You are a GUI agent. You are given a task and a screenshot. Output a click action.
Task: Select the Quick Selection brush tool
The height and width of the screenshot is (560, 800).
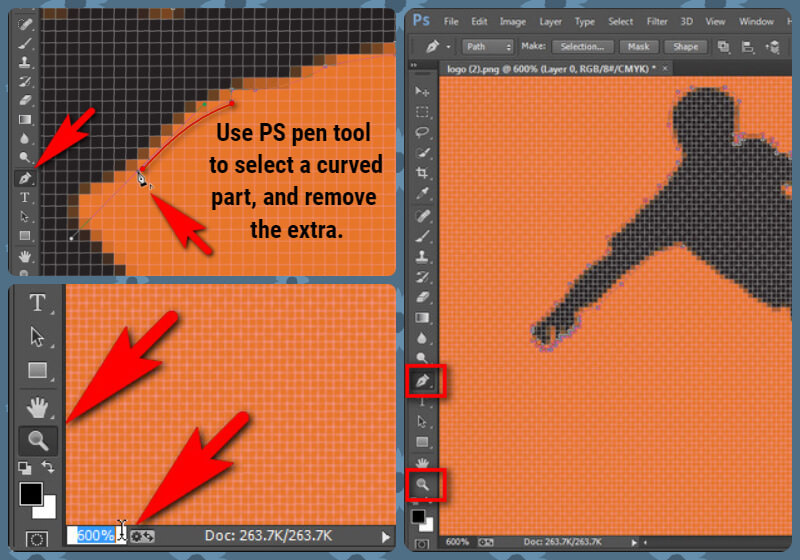click(422, 153)
